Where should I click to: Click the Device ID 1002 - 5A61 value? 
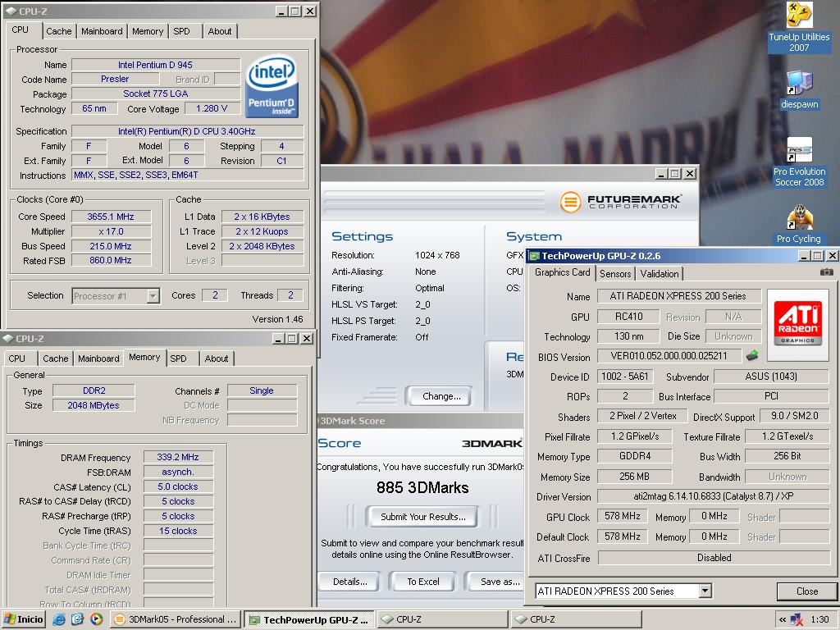click(624, 376)
